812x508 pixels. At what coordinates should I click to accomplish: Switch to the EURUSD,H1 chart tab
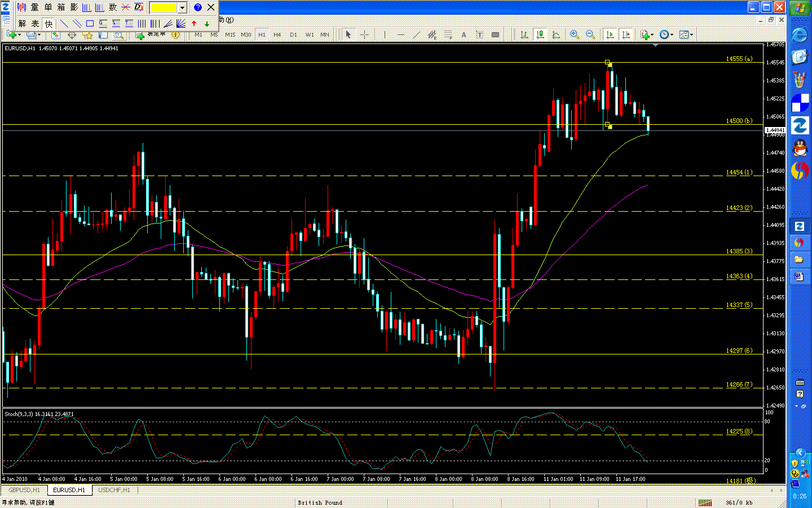[x=69, y=490]
